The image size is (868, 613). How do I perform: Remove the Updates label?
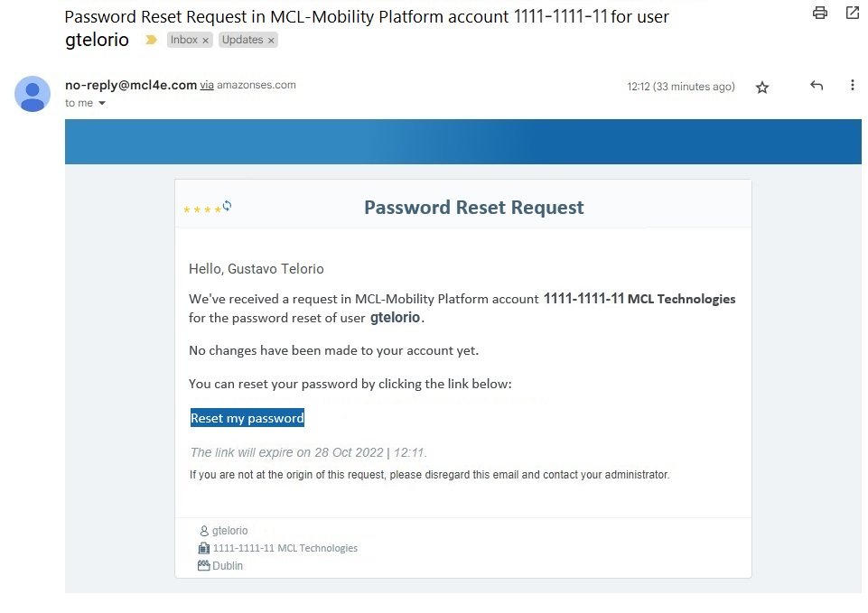(x=269, y=40)
